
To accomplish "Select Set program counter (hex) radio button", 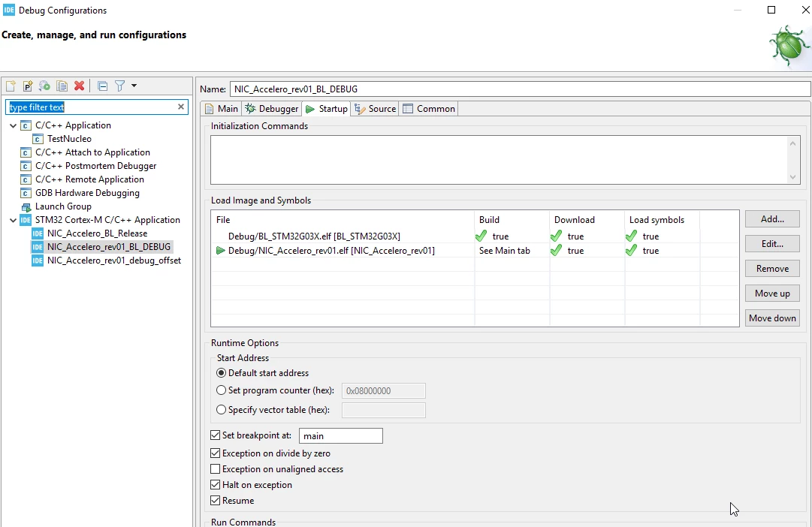I will pyautogui.click(x=221, y=390).
